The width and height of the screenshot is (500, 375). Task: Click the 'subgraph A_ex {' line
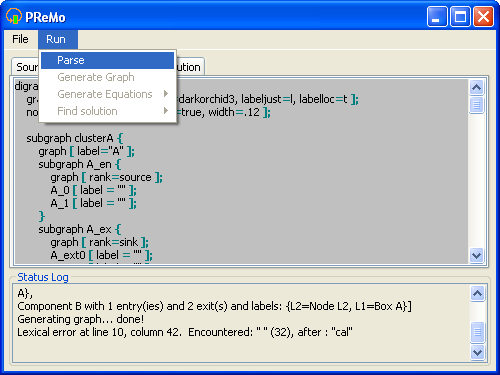(80, 229)
